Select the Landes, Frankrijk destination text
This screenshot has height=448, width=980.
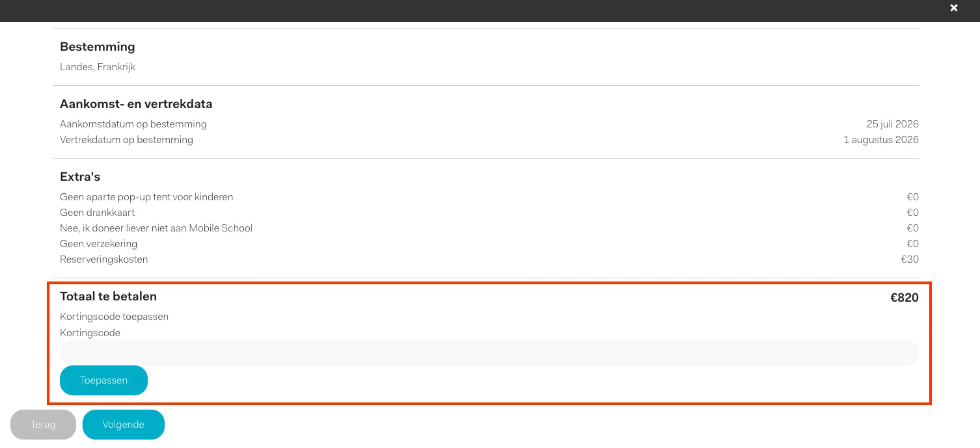pos(98,67)
